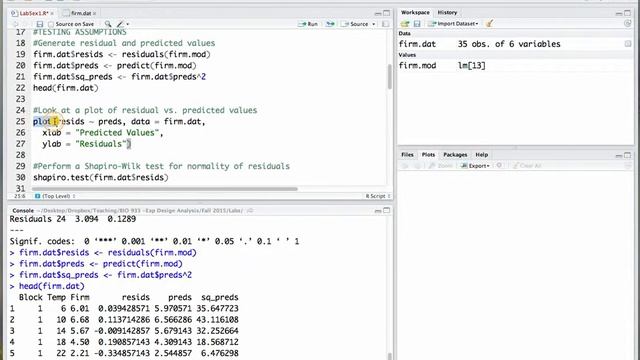The image size is (640, 360).
Task: Close the firm.dat tab
Action: point(94,13)
